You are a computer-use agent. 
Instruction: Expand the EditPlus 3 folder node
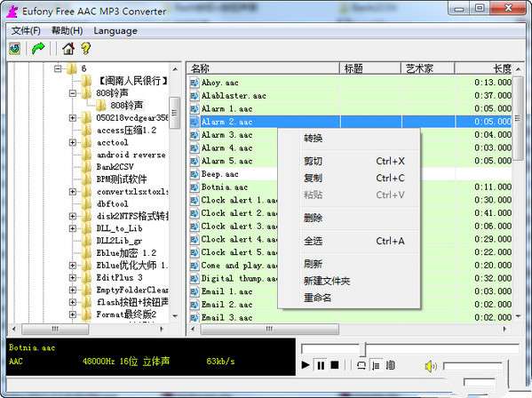tap(72, 277)
